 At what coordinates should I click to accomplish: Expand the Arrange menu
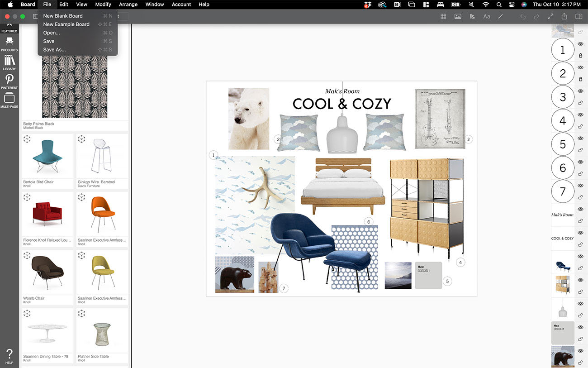(x=128, y=5)
